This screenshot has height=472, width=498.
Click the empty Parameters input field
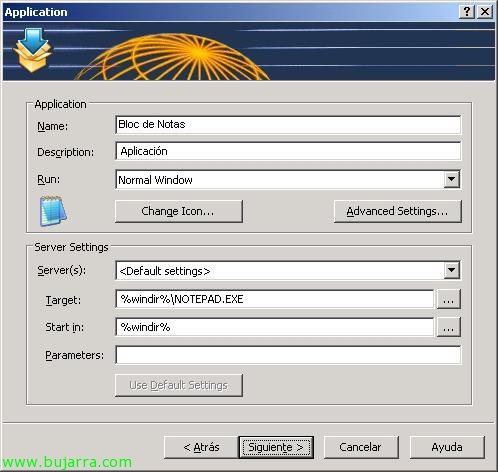click(x=288, y=355)
